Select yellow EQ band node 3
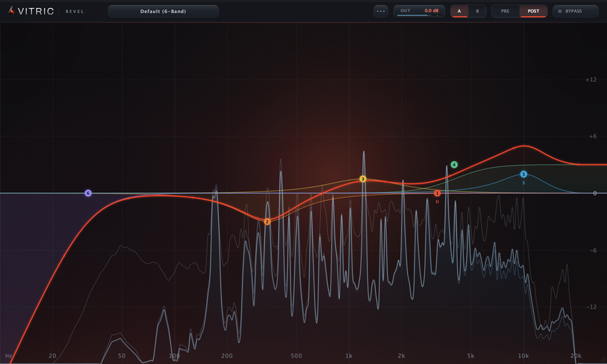The width and height of the screenshot is (607, 364). (362, 179)
